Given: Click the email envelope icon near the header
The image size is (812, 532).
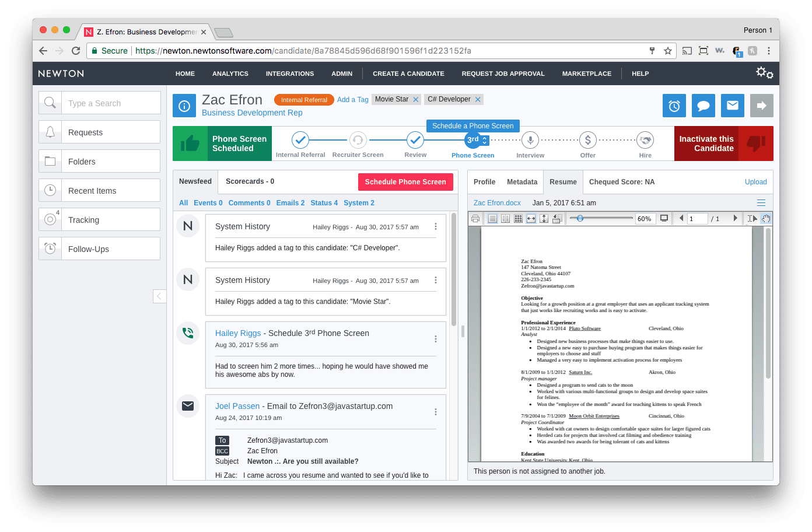Looking at the screenshot, I should click(732, 106).
